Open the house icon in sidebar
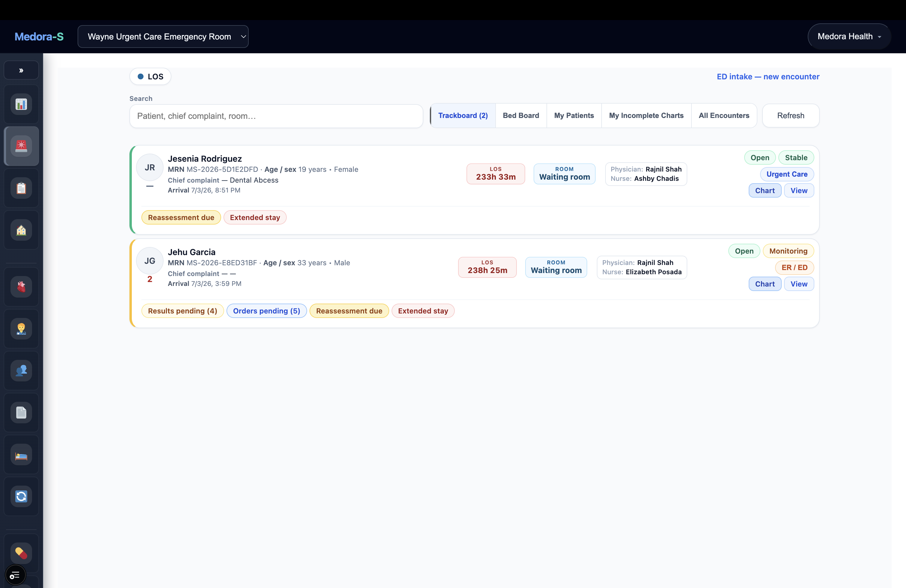 coord(21,230)
